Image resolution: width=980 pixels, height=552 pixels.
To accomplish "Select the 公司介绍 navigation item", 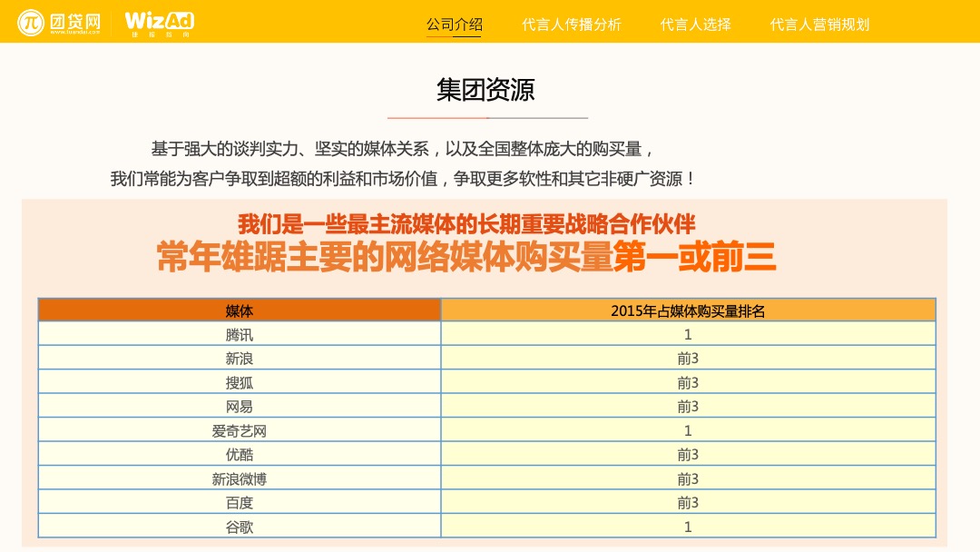I will pos(451,25).
